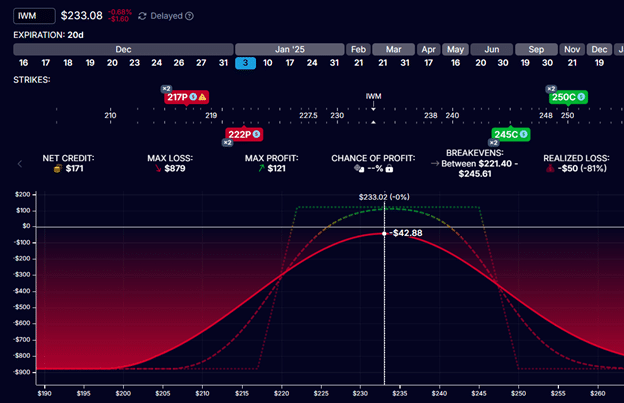Click the x2 quantity badge on 250C
This screenshot has height=403, width=624.
tap(551, 89)
